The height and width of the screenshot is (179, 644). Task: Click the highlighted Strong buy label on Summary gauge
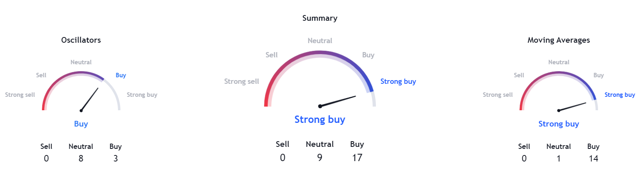398,81
